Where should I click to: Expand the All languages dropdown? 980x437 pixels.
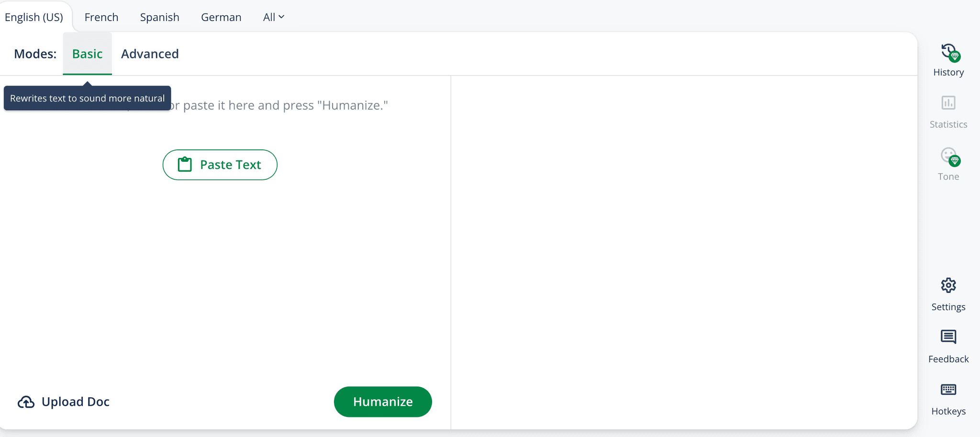(273, 17)
